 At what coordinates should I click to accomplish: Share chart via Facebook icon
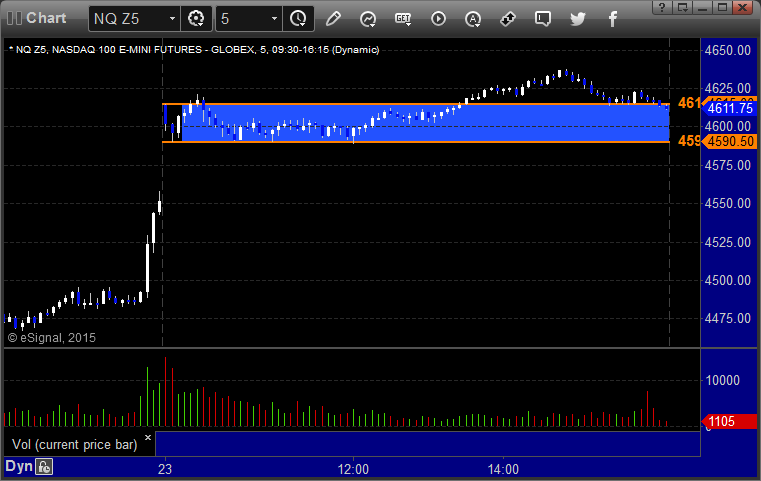tap(613, 18)
